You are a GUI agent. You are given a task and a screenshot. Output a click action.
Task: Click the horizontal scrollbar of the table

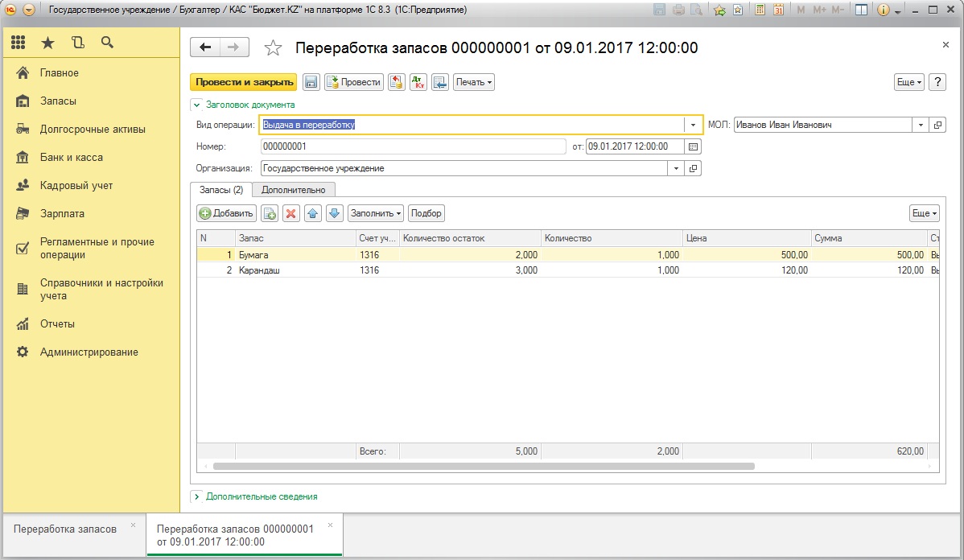[x=484, y=467]
